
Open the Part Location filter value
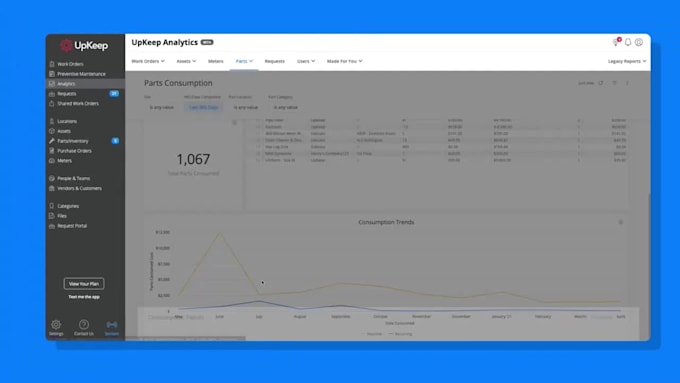coord(246,107)
